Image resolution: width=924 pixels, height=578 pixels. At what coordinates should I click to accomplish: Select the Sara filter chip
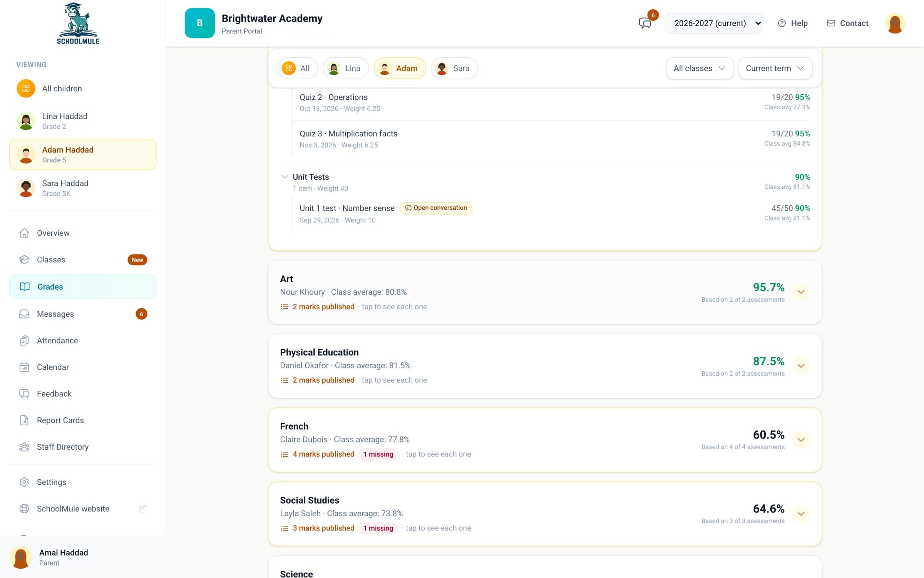click(x=454, y=68)
